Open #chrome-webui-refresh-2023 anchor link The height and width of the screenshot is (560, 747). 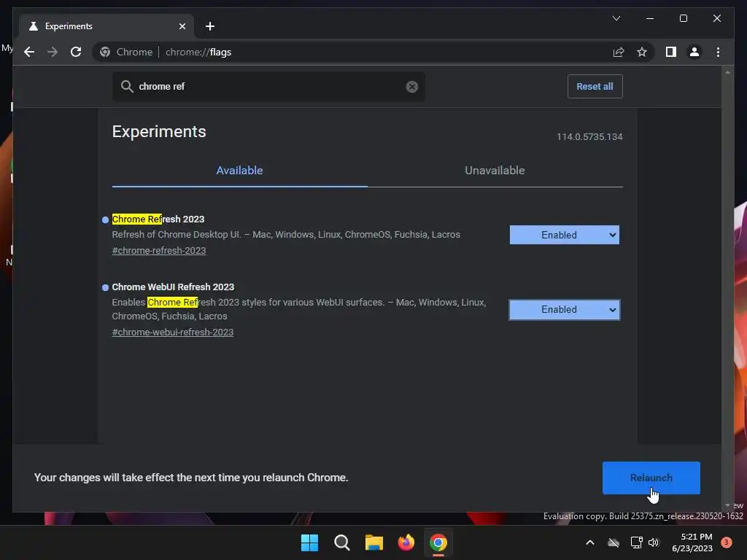pos(172,332)
